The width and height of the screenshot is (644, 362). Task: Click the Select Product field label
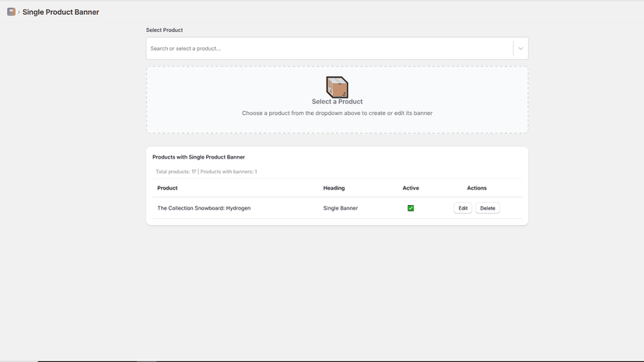click(164, 30)
